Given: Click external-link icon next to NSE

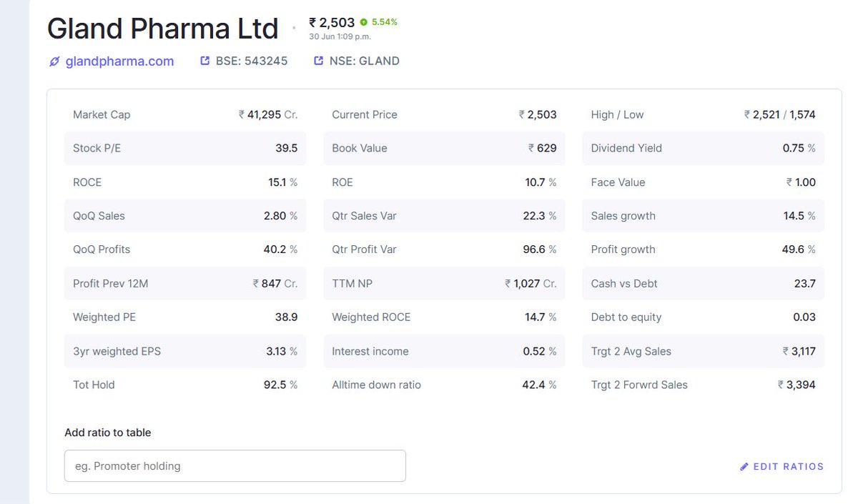Looking at the screenshot, I should pos(319,61).
